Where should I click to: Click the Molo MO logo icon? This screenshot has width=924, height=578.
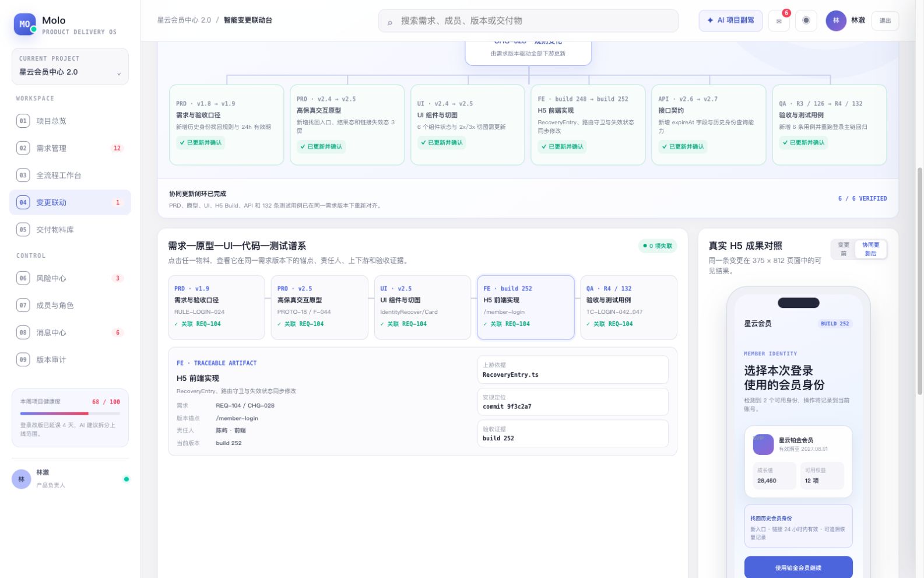(24, 24)
